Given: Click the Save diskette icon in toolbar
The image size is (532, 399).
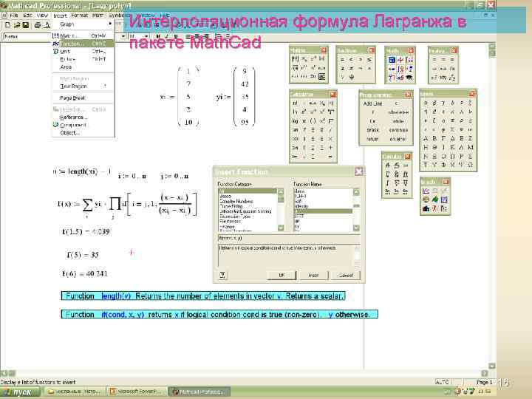Looking at the screenshot, I should [25, 25].
